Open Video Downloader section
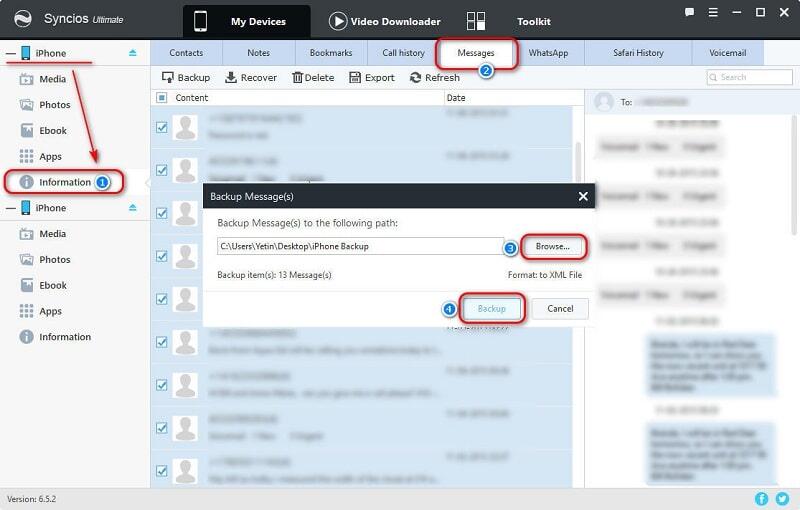This screenshot has width=800, height=510. pyautogui.click(x=383, y=21)
